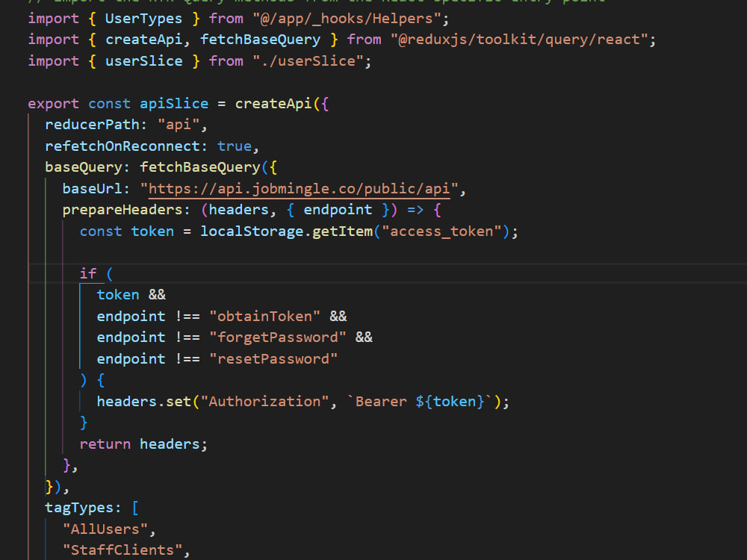
Task: Click the return headers statement
Action: 143,444
